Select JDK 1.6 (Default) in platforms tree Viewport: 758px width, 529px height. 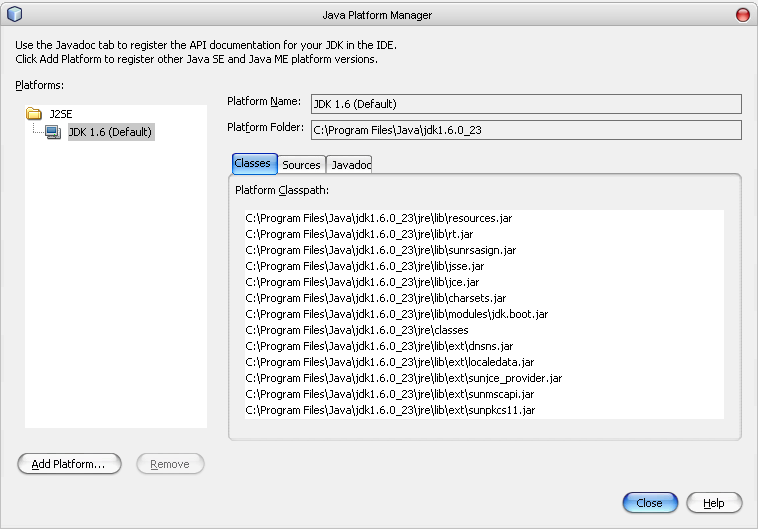110,132
